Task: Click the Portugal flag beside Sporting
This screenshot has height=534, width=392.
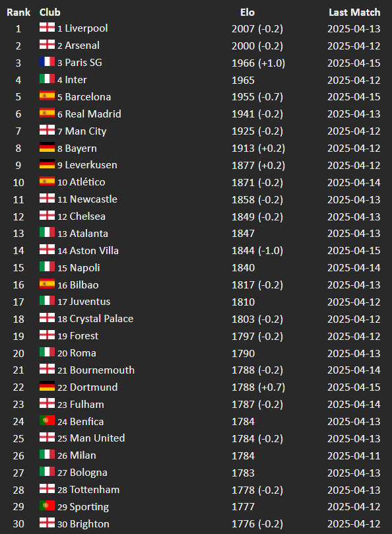Action: pyautogui.click(x=47, y=506)
